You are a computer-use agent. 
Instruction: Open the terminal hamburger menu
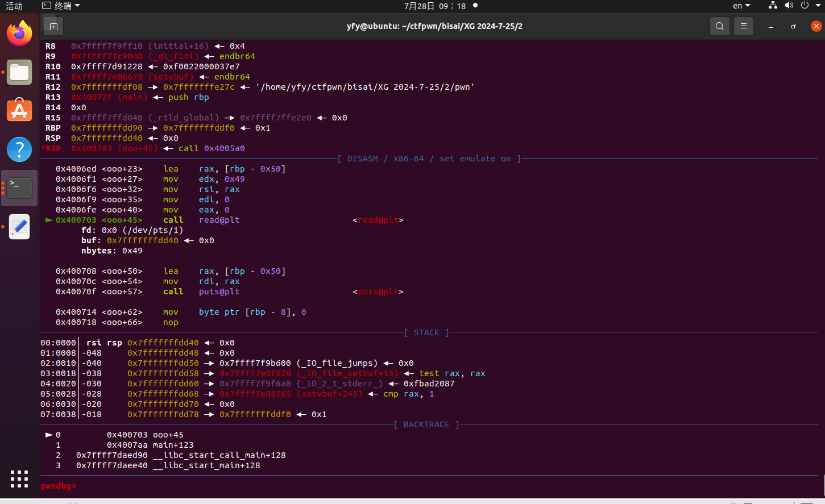743,26
